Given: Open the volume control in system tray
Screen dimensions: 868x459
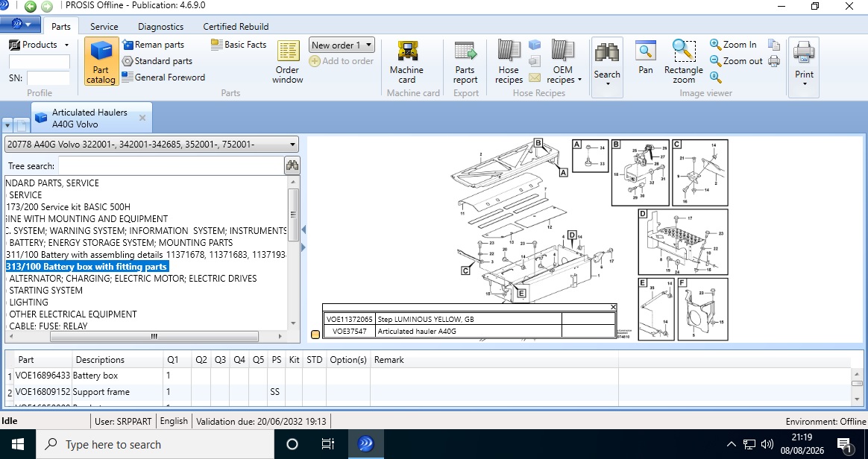Looking at the screenshot, I should coord(767,444).
